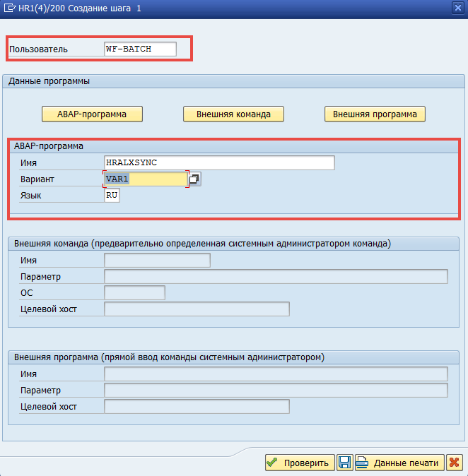Click Целевой хост field under Внешняя команда

pyautogui.click(x=197, y=309)
